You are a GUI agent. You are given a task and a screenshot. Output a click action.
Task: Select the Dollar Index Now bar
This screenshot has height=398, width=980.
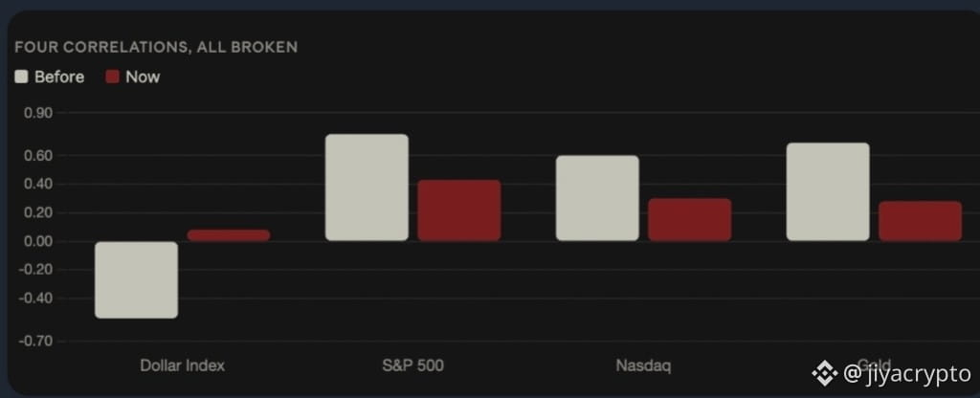[x=229, y=235]
